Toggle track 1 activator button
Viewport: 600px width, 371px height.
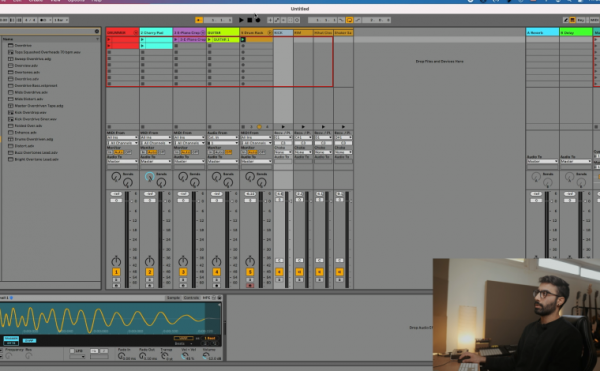(116, 272)
